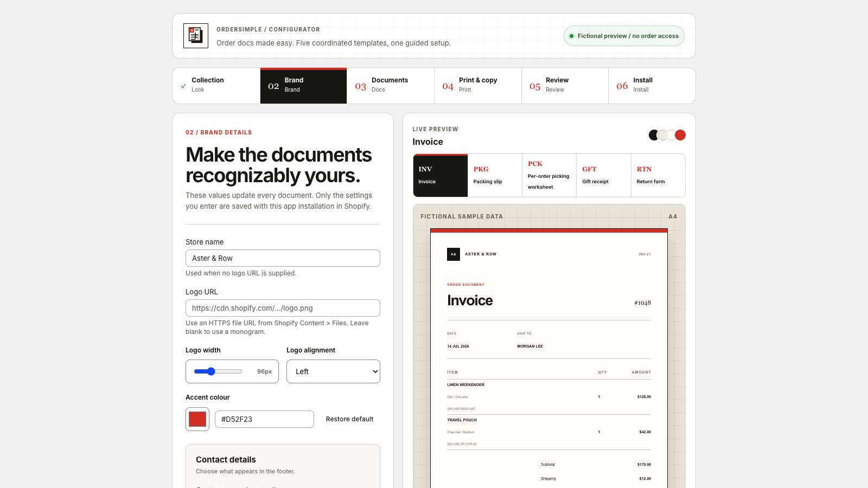Click the ORDERSIMPLE / CONFIGURATOR header text
The width and height of the screenshot is (868, 488).
click(268, 29)
